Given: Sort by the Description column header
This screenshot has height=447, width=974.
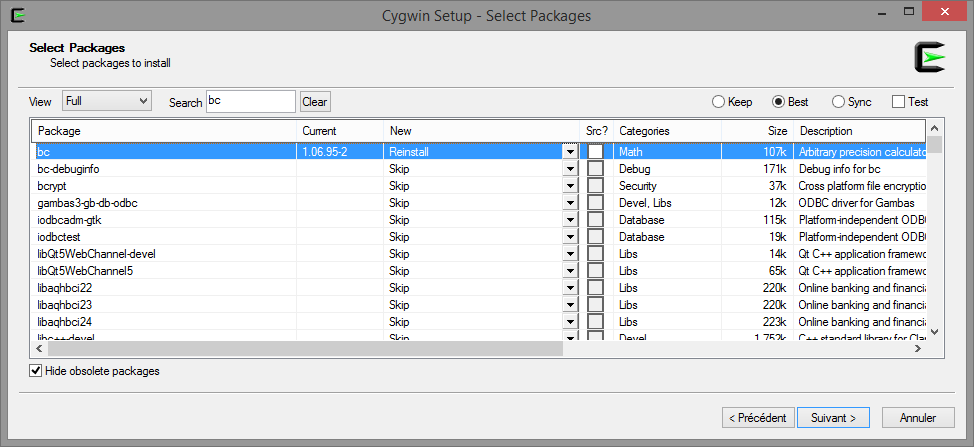Looking at the screenshot, I should click(x=860, y=131).
